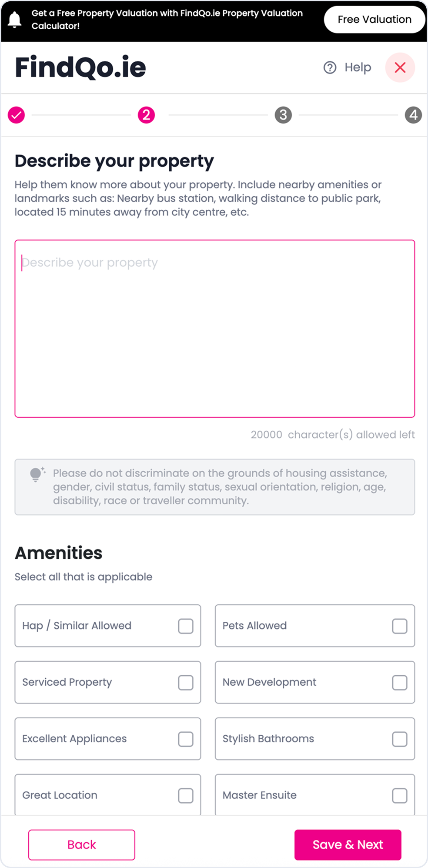
Task: Click the Free Valuation button
Action: [374, 19]
